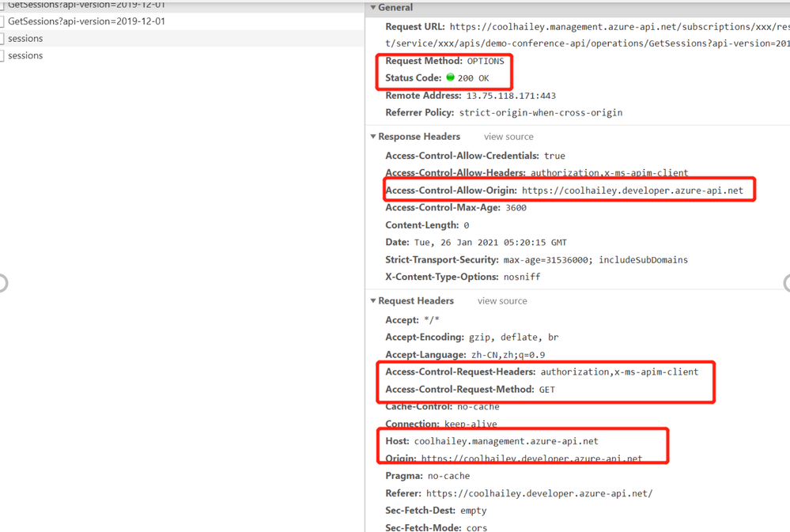The height and width of the screenshot is (532, 790).
Task: Click the Accept header value */*
Action: point(431,320)
